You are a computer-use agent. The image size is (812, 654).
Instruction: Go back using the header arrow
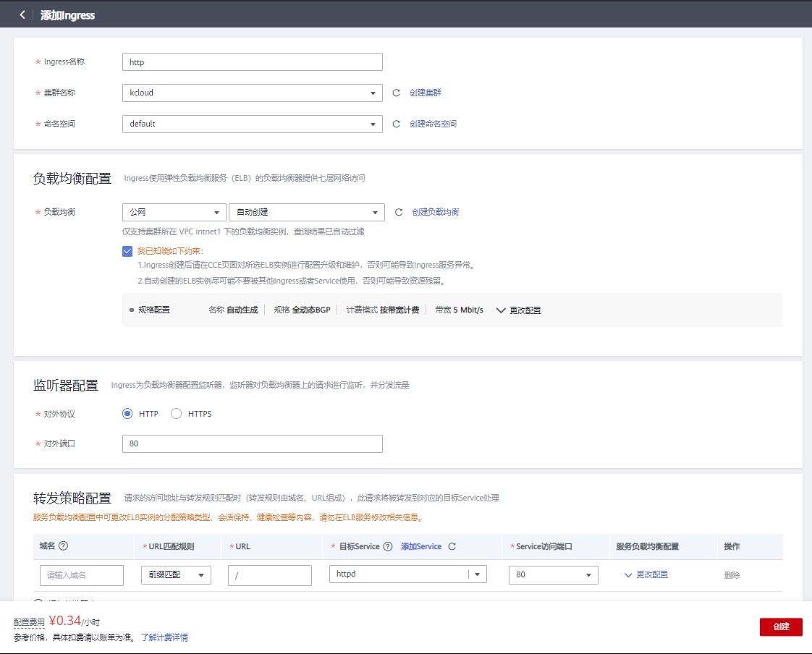pos(22,15)
